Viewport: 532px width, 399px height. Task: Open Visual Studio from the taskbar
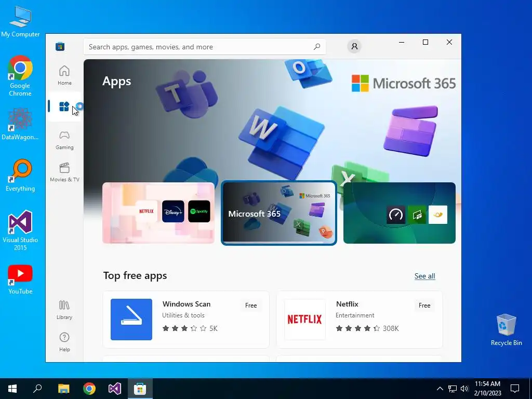click(x=115, y=389)
